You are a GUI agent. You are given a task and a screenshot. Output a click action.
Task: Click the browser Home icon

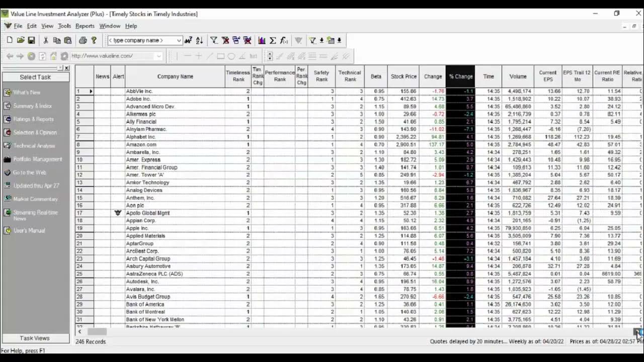[53, 56]
